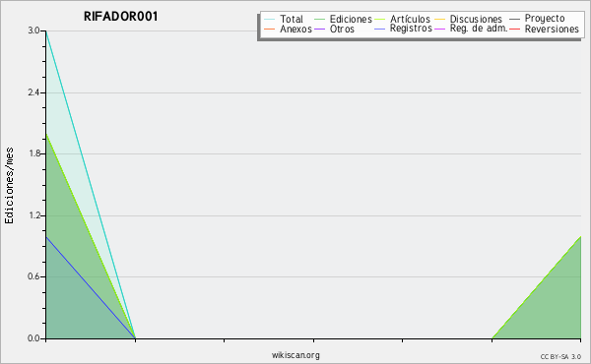Click the Proyecto legend entry
Image resolution: width=591 pixels, height=364 pixels.
coord(537,19)
